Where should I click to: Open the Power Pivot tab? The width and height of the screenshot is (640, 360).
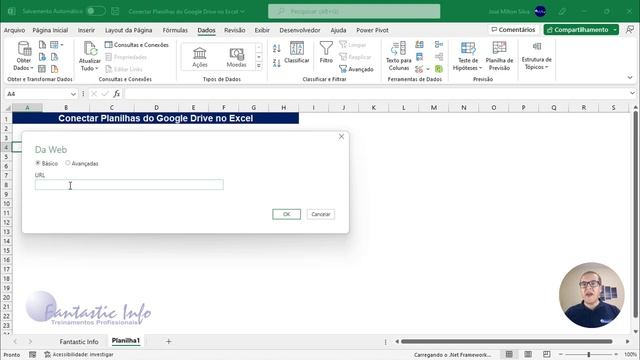(372, 30)
